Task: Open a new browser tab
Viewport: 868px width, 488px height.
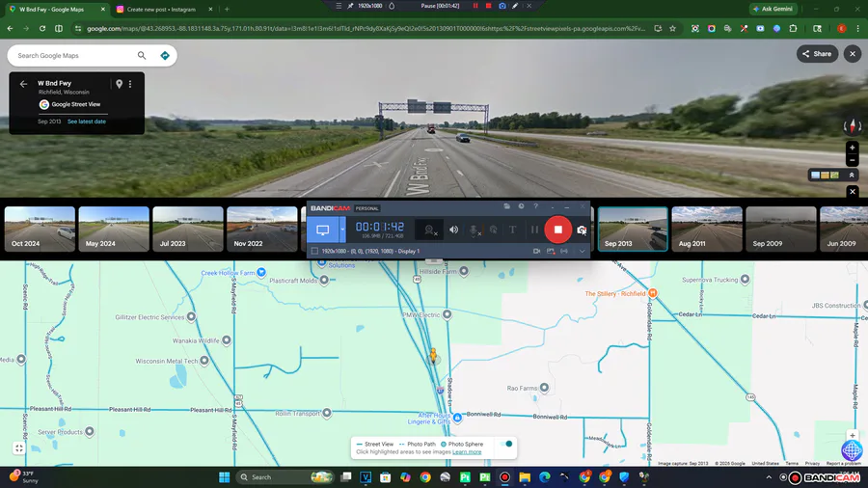Action: [227, 10]
